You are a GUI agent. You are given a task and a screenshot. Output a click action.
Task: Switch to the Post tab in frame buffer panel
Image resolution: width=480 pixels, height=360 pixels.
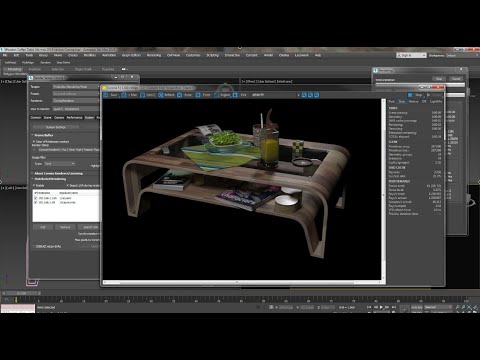click(x=392, y=101)
